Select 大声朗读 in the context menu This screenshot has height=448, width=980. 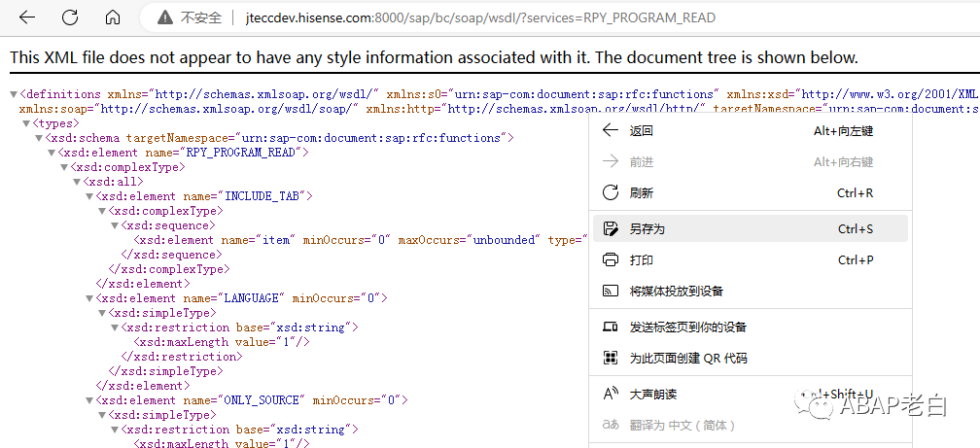749,395
